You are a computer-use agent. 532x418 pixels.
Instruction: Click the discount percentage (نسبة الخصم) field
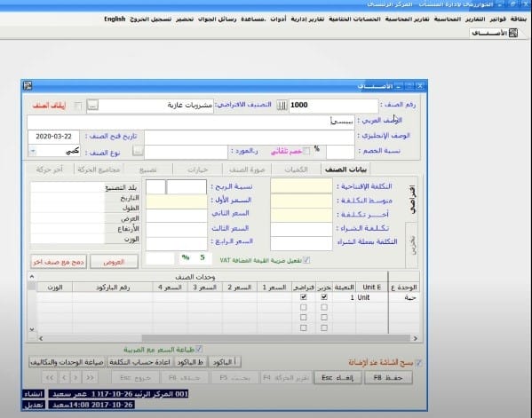(x=340, y=152)
